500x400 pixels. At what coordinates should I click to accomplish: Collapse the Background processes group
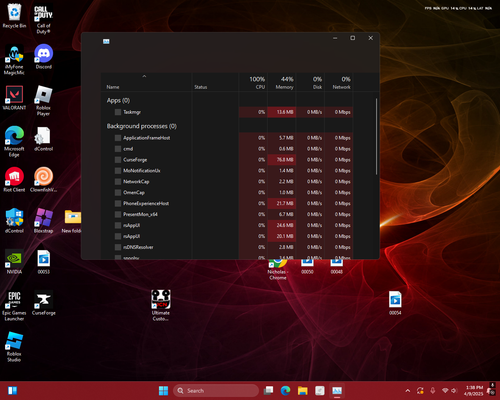(x=142, y=126)
